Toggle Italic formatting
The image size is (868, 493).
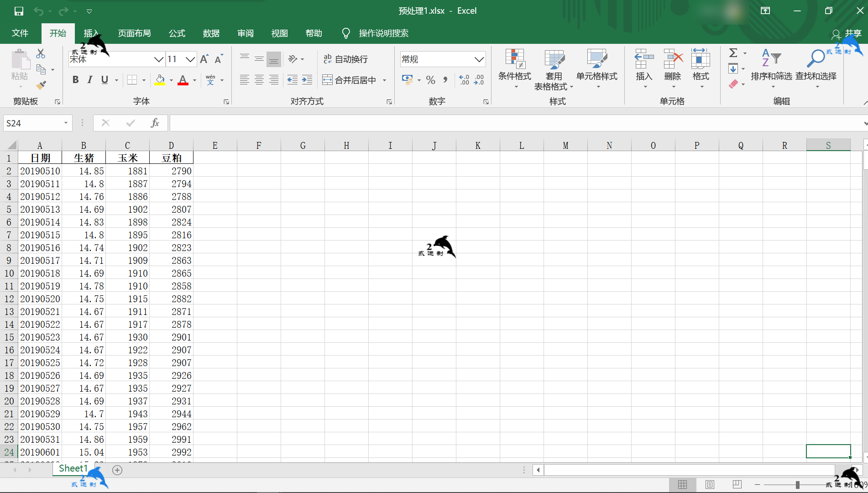coord(90,80)
